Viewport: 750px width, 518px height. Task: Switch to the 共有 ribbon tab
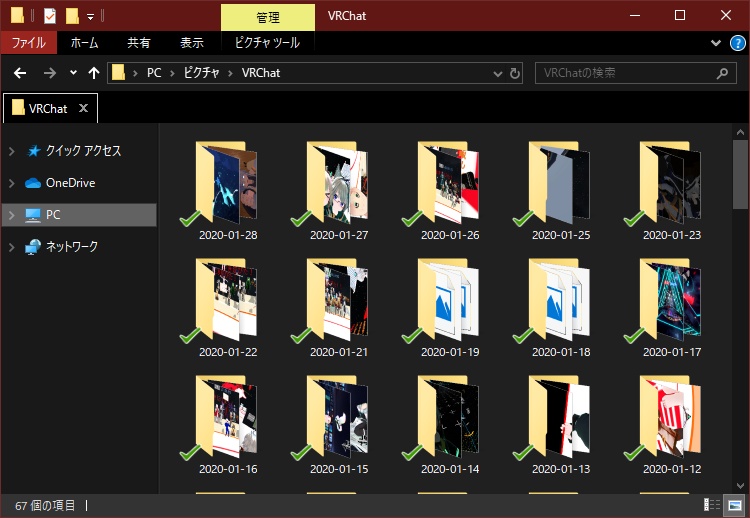[139, 43]
